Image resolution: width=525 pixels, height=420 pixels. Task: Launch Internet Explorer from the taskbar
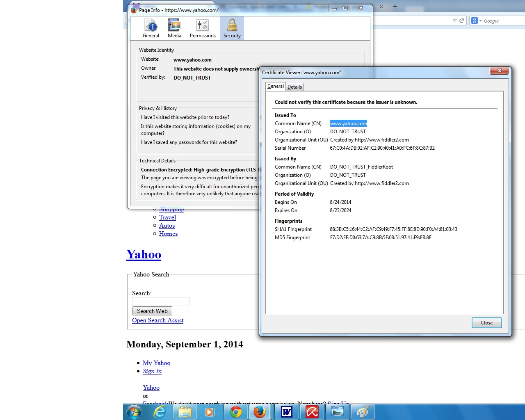tap(159, 412)
